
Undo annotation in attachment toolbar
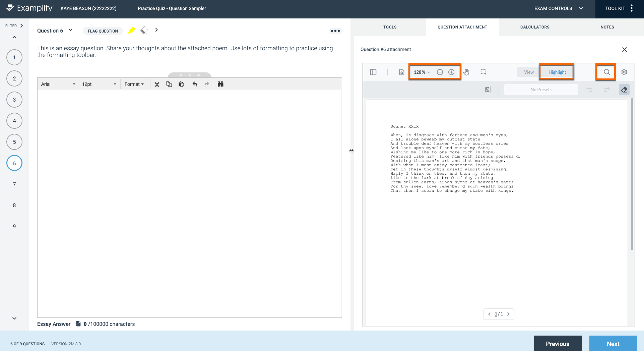(x=589, y=90)
